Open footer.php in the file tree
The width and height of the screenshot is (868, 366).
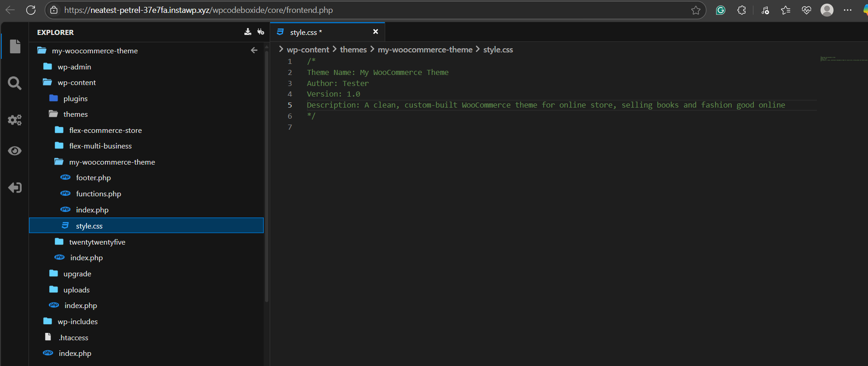point(93,177)
